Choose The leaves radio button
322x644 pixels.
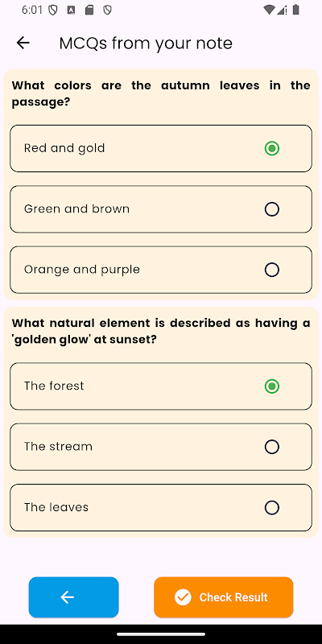(x=272, y=508)
